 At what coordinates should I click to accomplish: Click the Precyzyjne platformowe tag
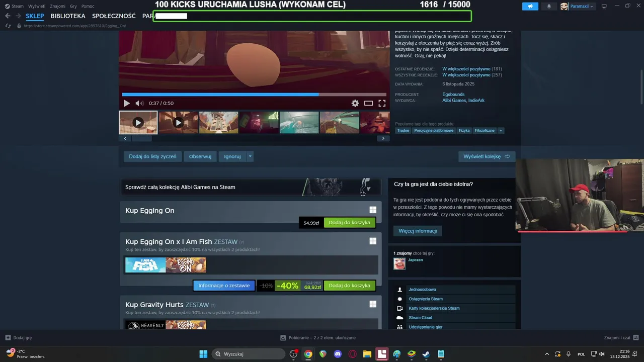pos(434,131)
